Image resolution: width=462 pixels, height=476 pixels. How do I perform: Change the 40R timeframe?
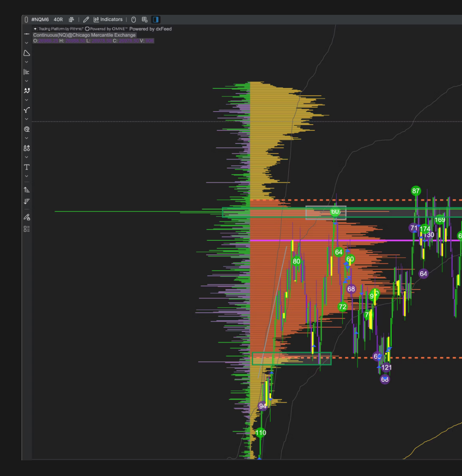coord(58,19)
